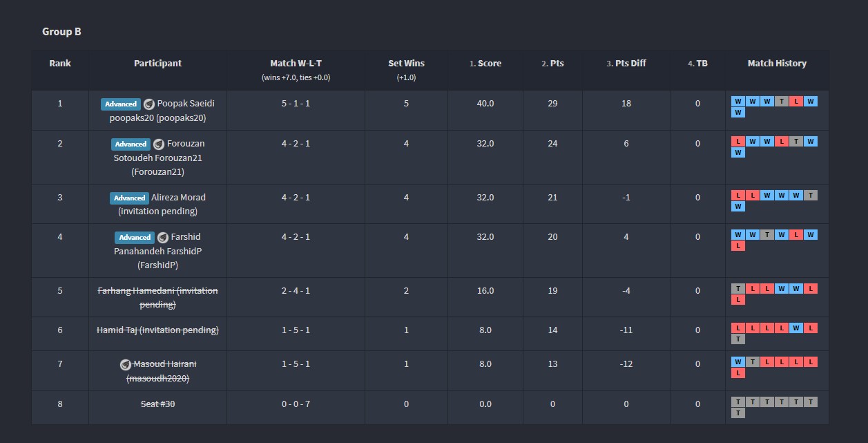The width and height of the screenshot is (868, 443).
Task: Open the win in Masoud Hairani's match history
Action: point(738,362)
